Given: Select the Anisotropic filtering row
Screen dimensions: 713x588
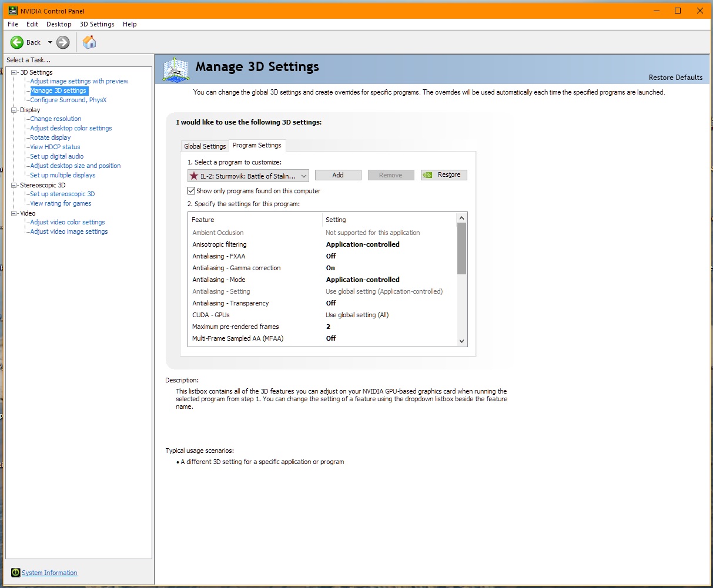Looking at the screenshot, I should pyautogui.click(x=322, y=244).
